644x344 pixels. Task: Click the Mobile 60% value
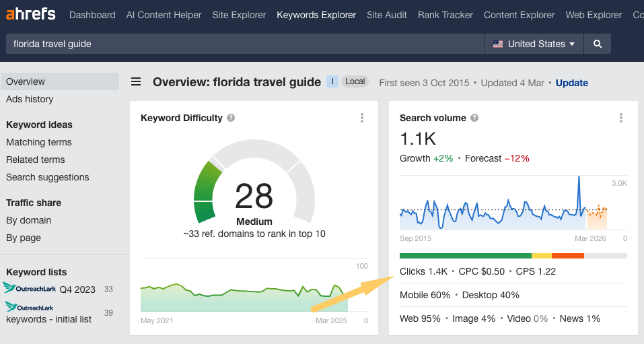(425, 295)
